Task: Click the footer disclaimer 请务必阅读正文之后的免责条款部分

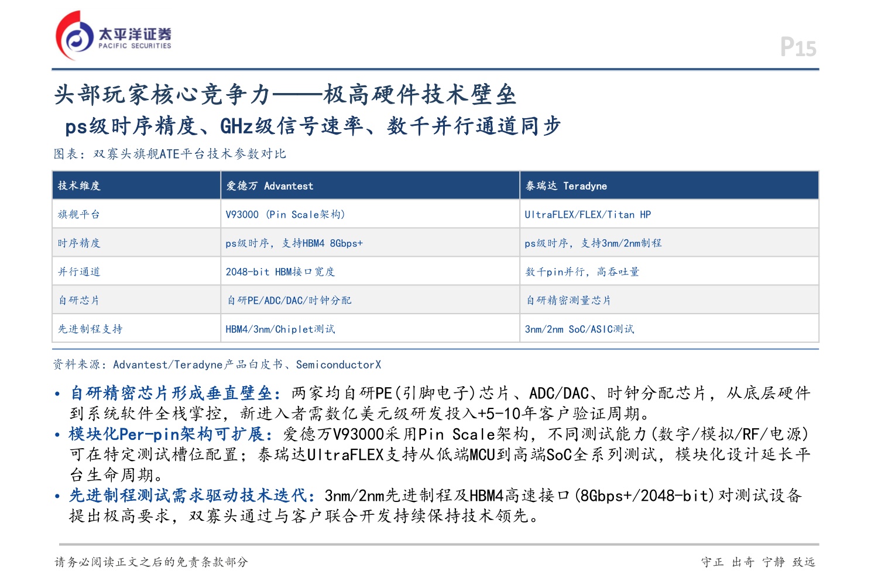Action: [152, 562]
